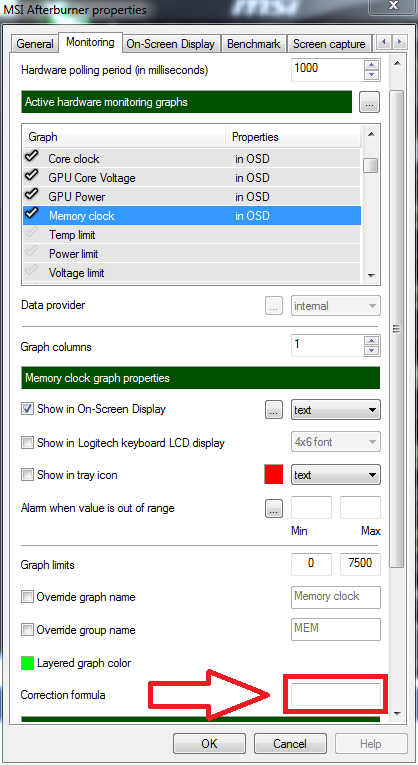Click the Data provider browse button

[x=274, y=306]
